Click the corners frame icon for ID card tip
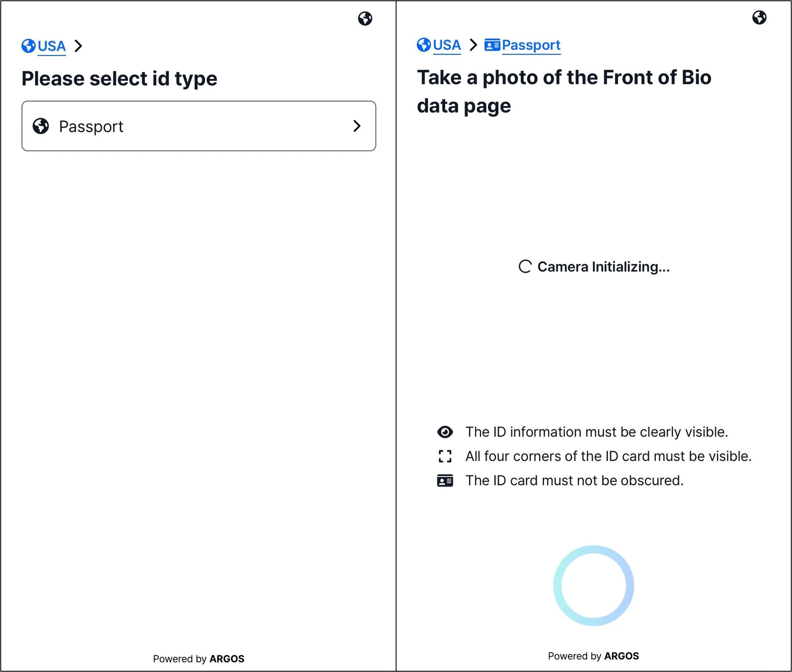 pos(444,456)
